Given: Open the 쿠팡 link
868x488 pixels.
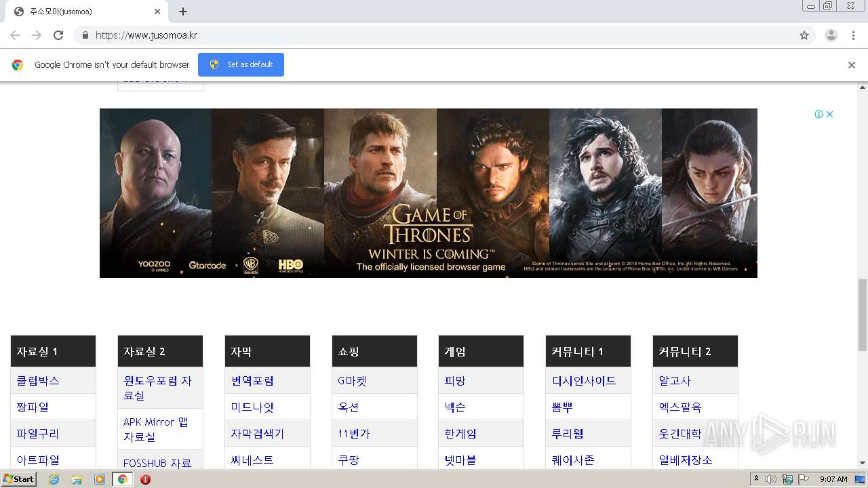Looking at the screenshot, I should pos(349,460).
